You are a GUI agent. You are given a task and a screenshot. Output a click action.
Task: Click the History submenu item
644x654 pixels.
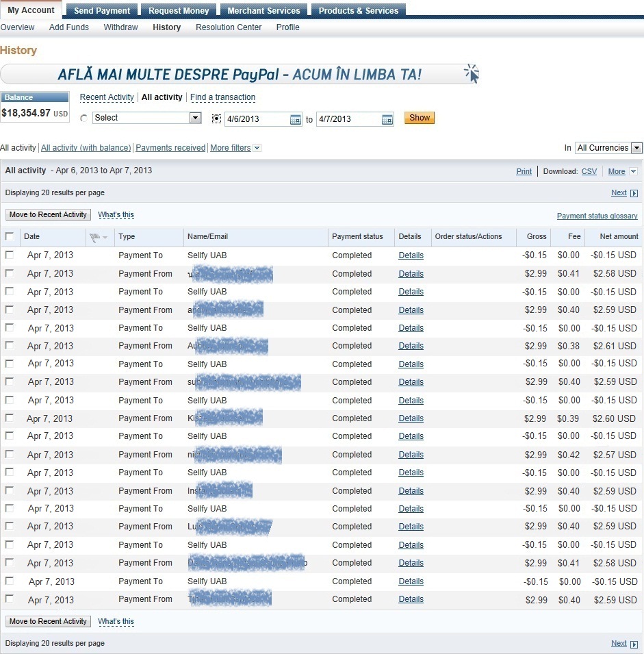pos(167,27)
